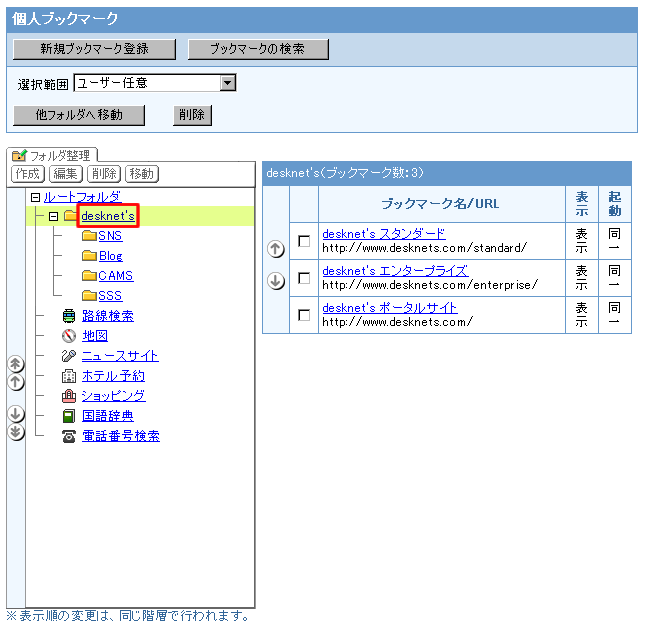Screen dimensions: 646x623
Task: Collapse the ルートフォルダ tree node
Action: 35,197
